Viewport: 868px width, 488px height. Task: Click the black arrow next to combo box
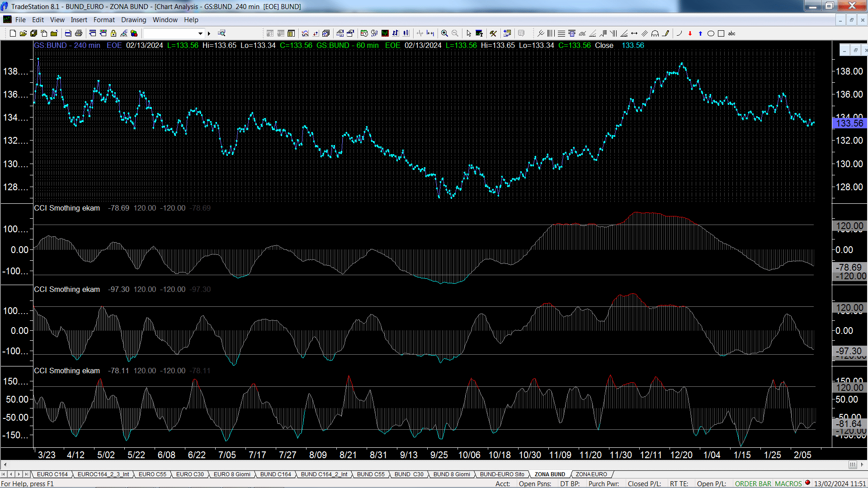(209, 33)
